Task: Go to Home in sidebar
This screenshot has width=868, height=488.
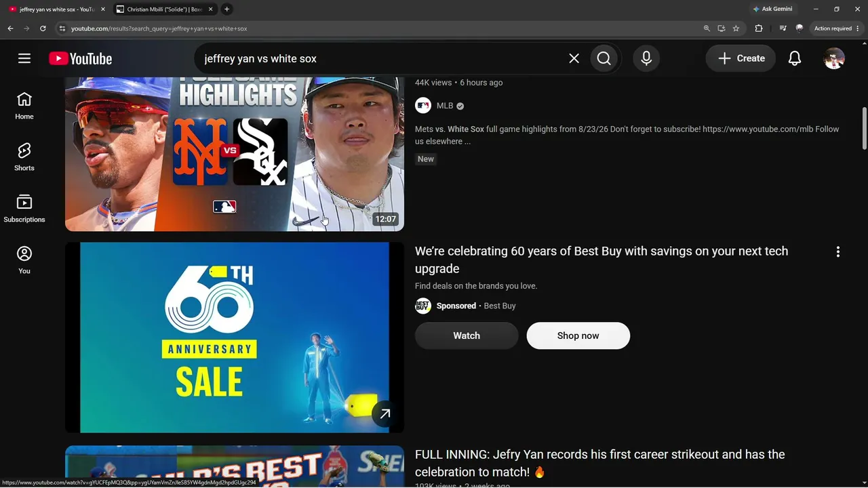Action: click(x=24, y=106)
